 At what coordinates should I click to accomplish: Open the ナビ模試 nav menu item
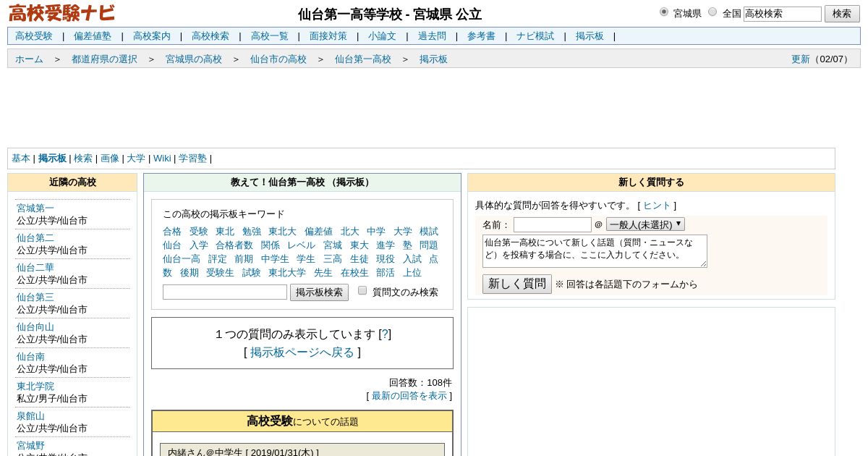(x=535, y=36)
